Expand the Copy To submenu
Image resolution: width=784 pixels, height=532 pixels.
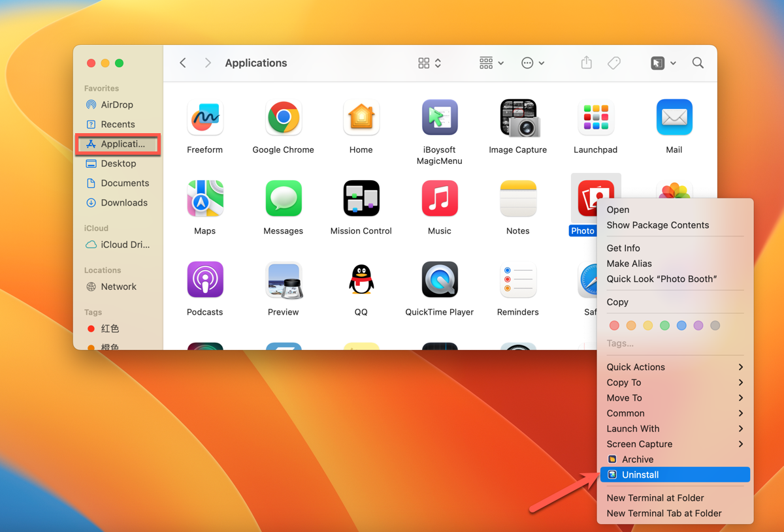(675, 383)
